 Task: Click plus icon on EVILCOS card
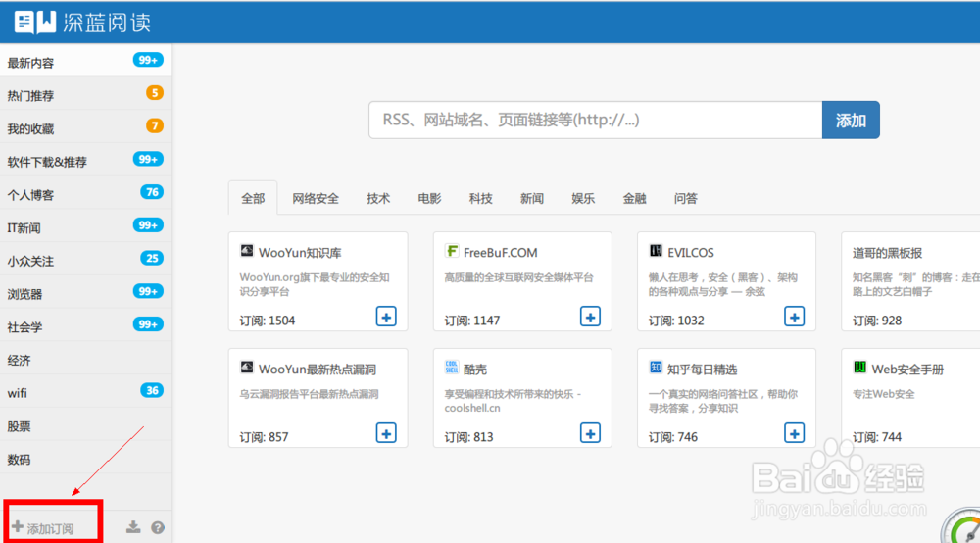pyautogui.click(x=795, y=317)
